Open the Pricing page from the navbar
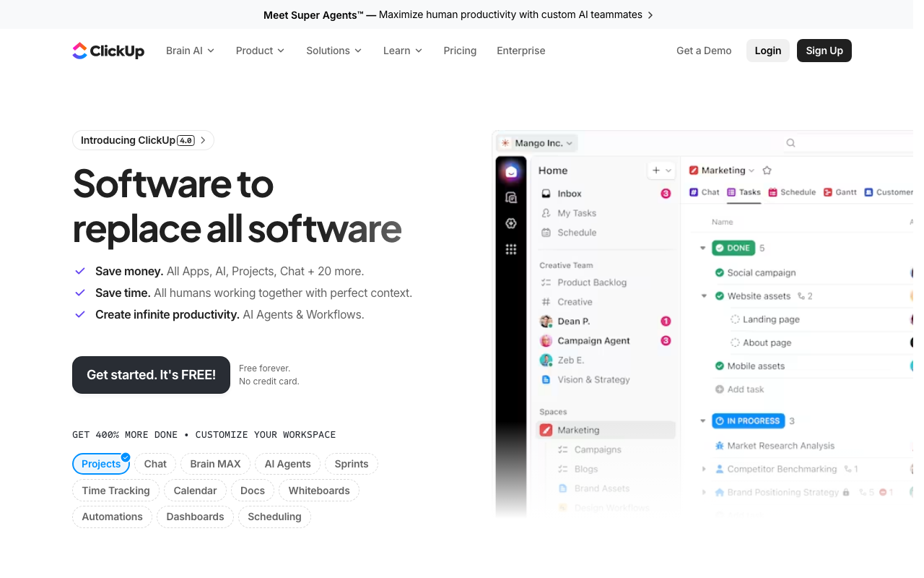Screen dimensions: 924x578 coord(460,51)
